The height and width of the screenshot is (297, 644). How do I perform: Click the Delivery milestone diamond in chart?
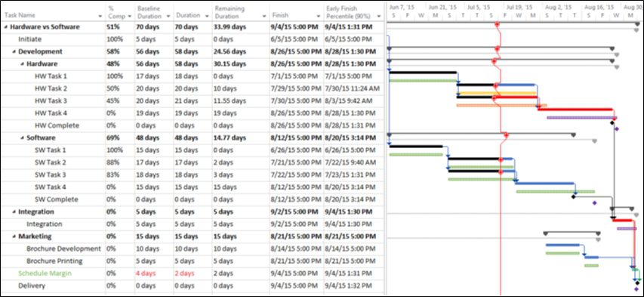(x=636, y=283)
